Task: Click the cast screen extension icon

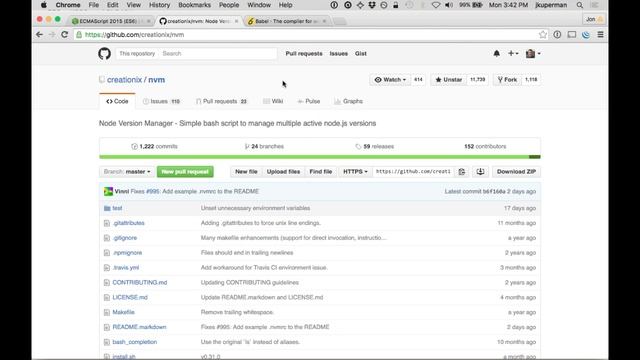Action: (572, 35)
